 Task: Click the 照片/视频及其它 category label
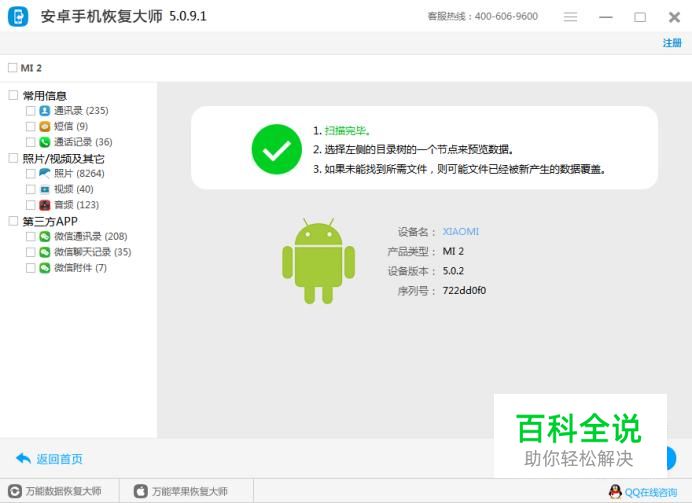(64, 158)
